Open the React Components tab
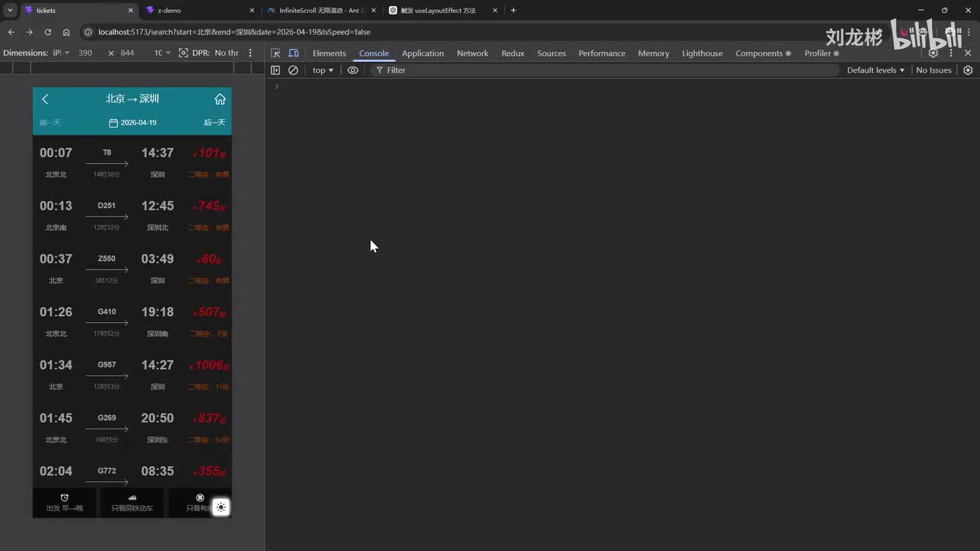Viewport: 980px width, 551px height. point(763,53)
